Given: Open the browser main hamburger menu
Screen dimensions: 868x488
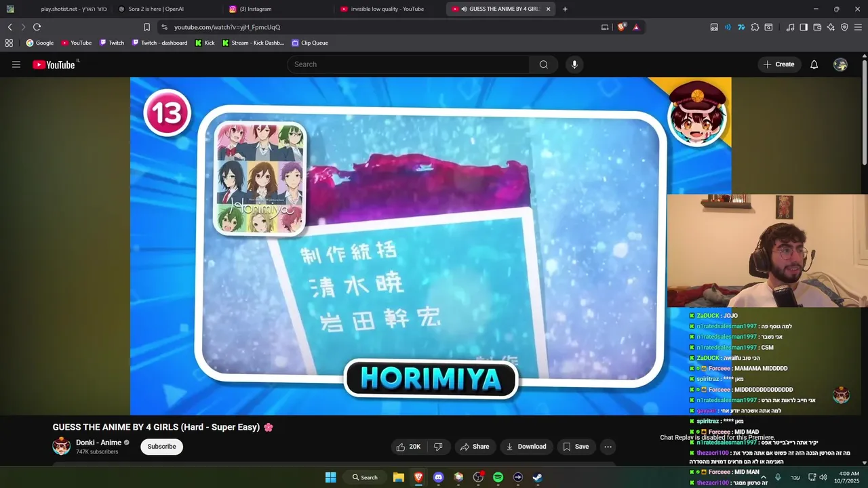Looking at the screenshot, I should (x=859, y=27).
